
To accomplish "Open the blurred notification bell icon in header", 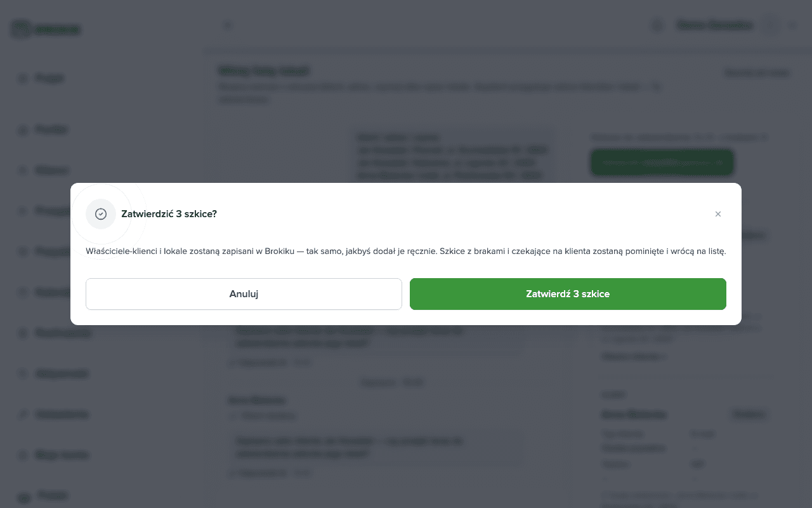I will coord(657,25).
